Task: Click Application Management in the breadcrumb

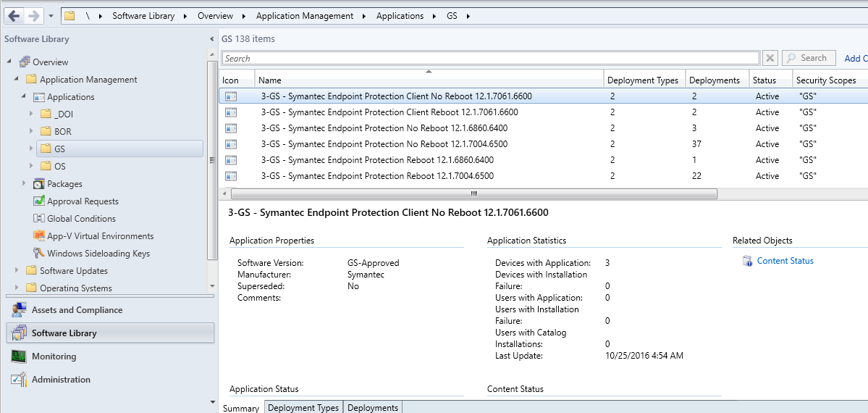Action: pyautogui.click(x=305, y=16)
